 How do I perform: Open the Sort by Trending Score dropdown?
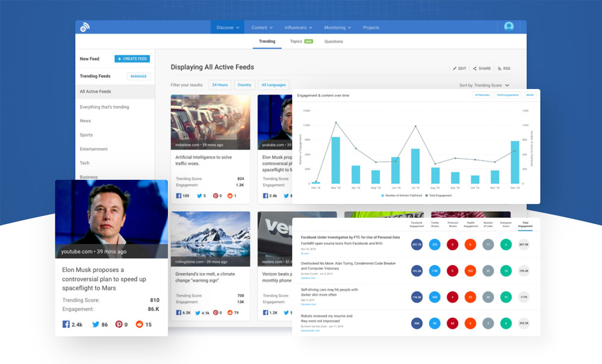pos(484,85)
